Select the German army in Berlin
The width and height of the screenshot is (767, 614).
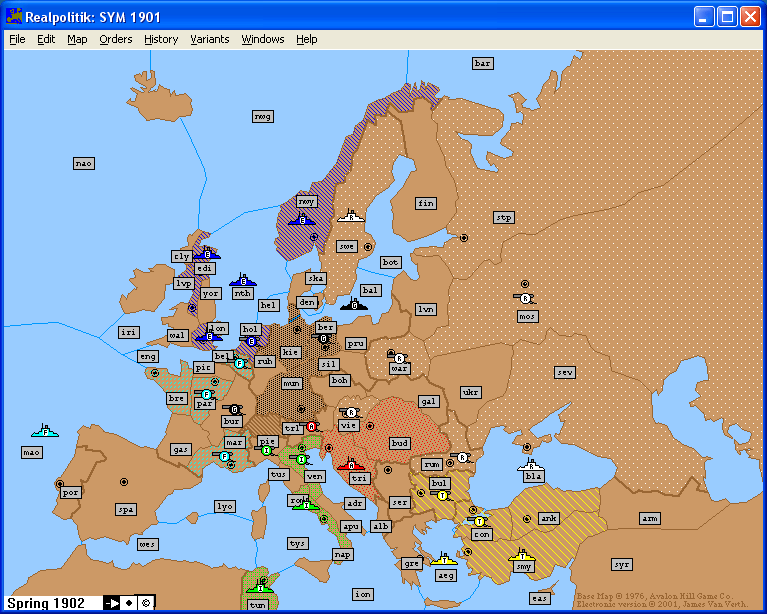[x=322, y=339]
